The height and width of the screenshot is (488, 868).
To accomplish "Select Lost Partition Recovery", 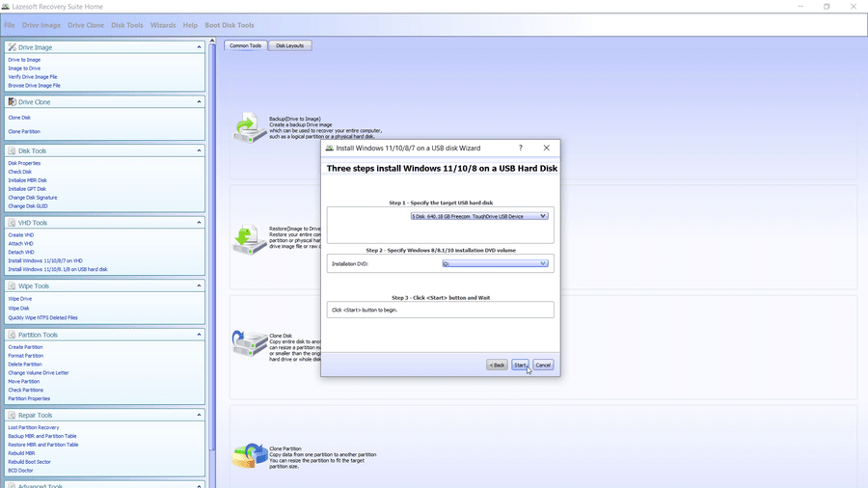I will (34, 427).
